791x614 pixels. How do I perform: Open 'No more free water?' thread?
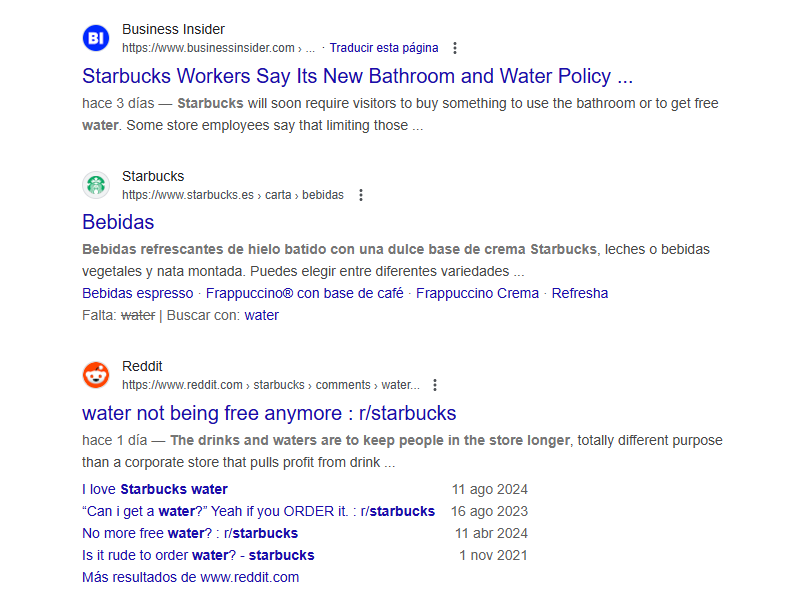pos(190,533)
